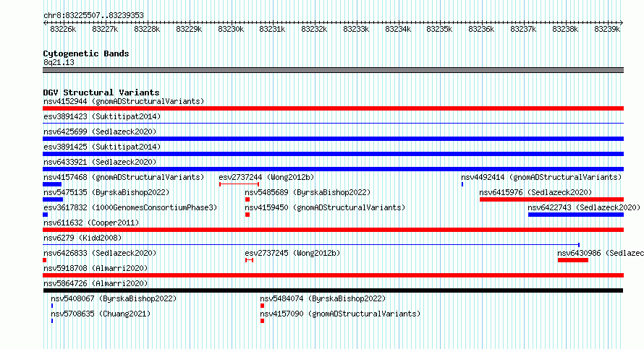The height and width of the screenshot is (349, 644).
Task: Click the blue bar under nsv6425699
Action: (333, 139)
